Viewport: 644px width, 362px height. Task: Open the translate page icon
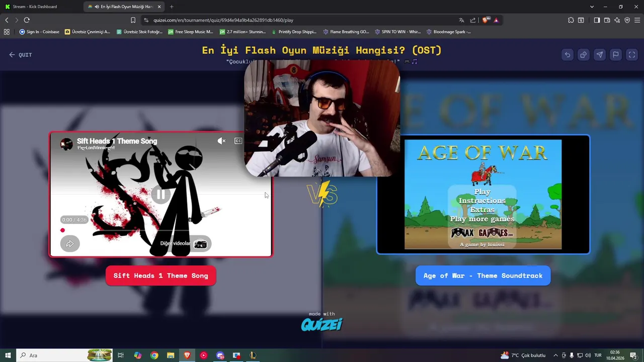(461, 20)
